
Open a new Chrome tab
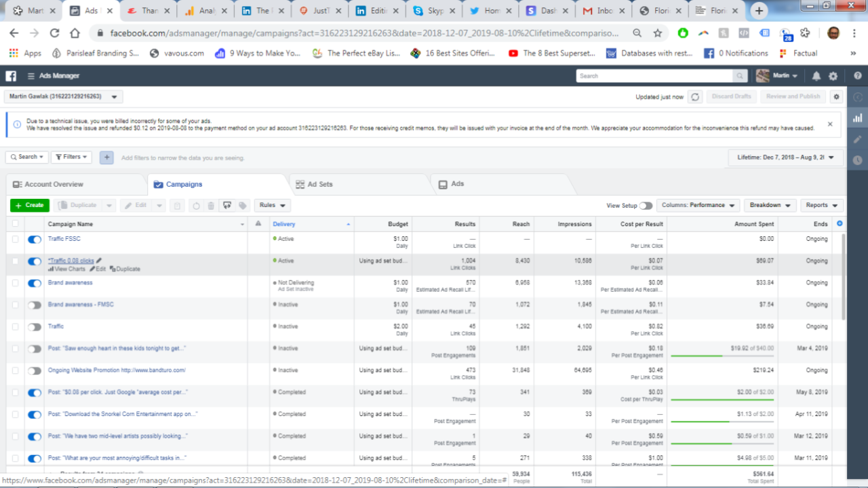pyautogui.click(x=759, y=11)
